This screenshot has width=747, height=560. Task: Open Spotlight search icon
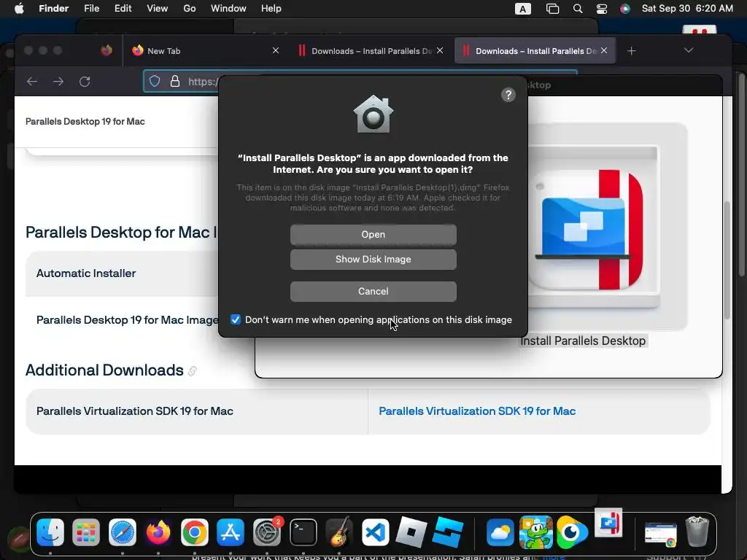(578, 9)
